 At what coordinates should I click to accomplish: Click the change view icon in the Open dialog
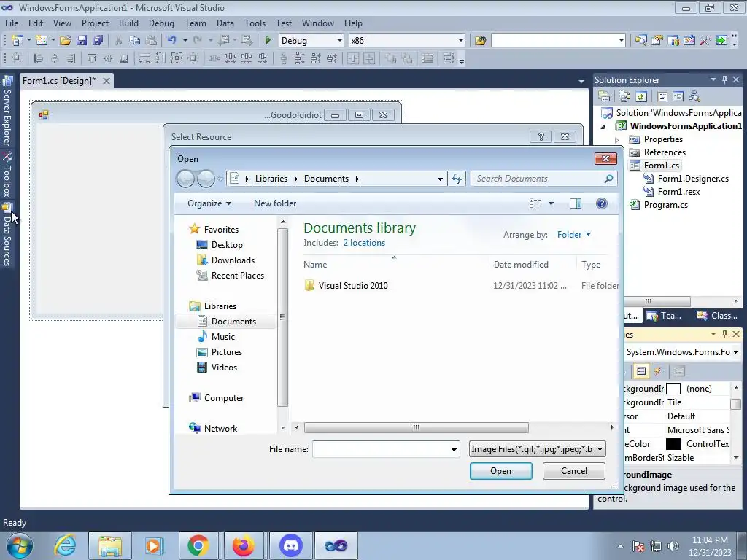[x=535, y=203]
